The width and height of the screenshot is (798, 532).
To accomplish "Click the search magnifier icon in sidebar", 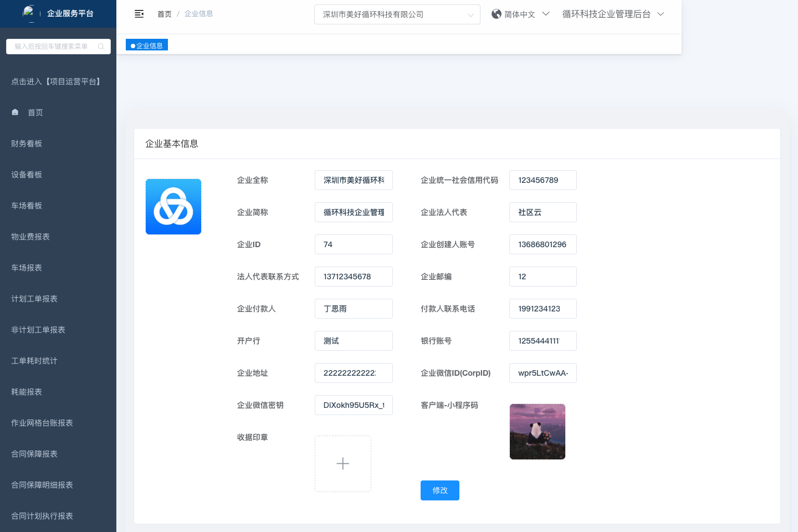I will 101,47.
